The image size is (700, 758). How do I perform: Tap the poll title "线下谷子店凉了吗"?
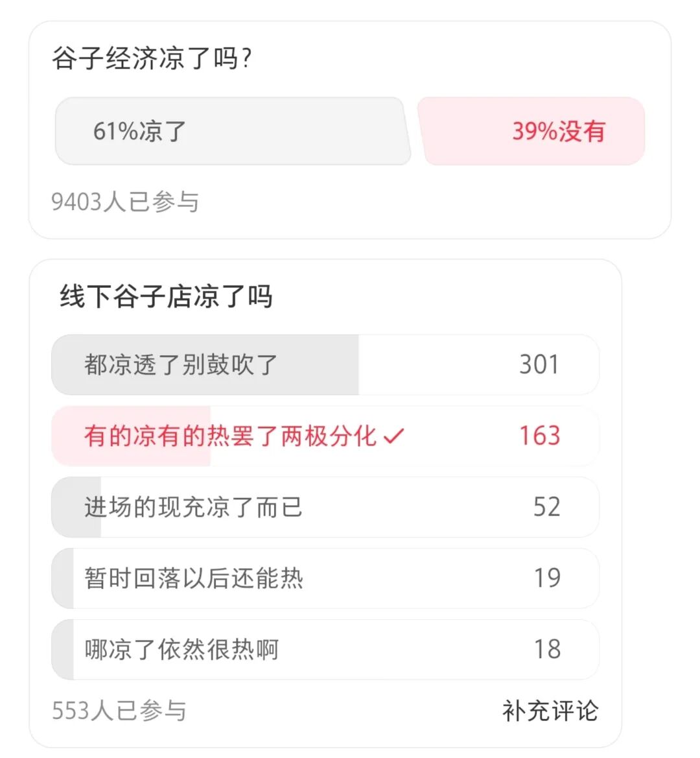click(166, 296)
